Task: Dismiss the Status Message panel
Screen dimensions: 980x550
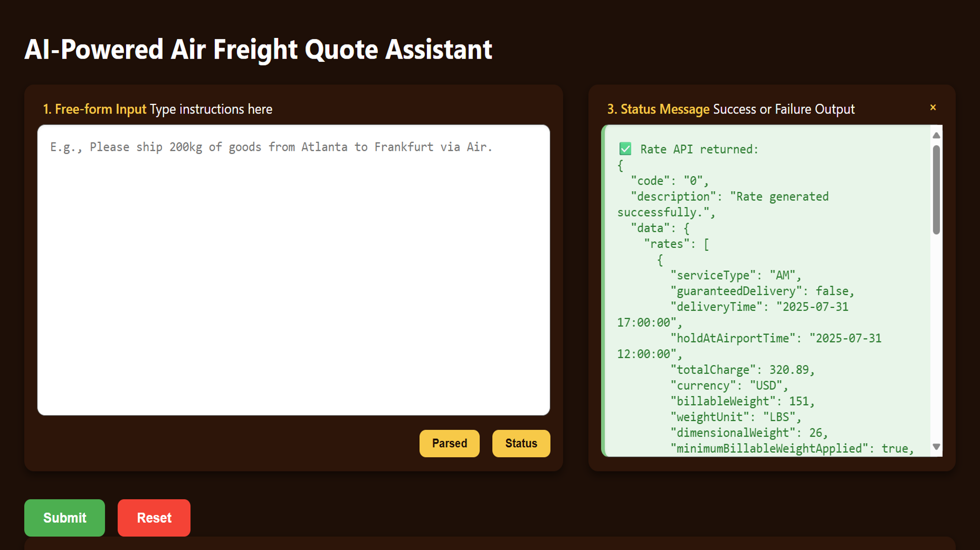Action: (x=933, y=107)
